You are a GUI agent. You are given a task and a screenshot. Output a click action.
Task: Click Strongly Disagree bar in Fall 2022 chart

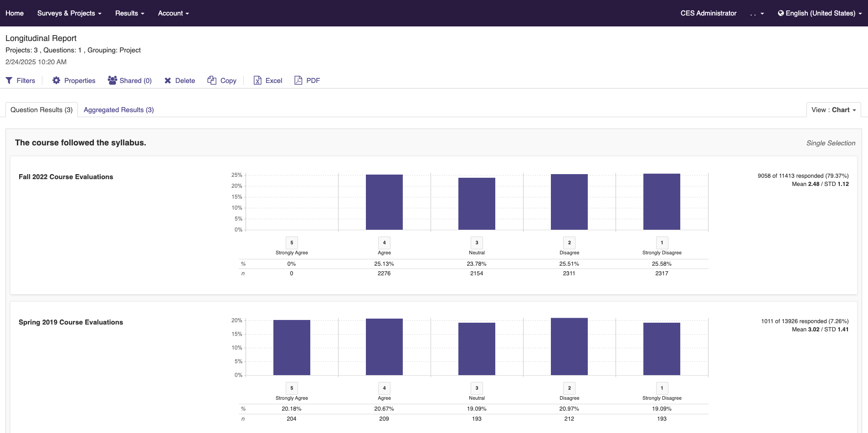662,201
